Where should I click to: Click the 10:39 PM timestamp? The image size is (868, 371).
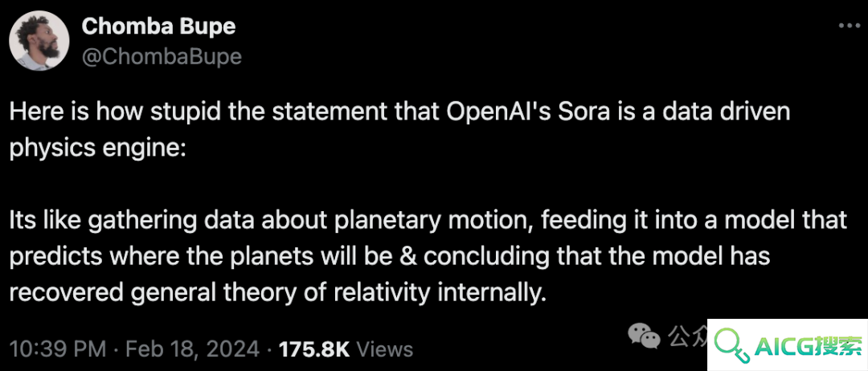coord(58,349)
